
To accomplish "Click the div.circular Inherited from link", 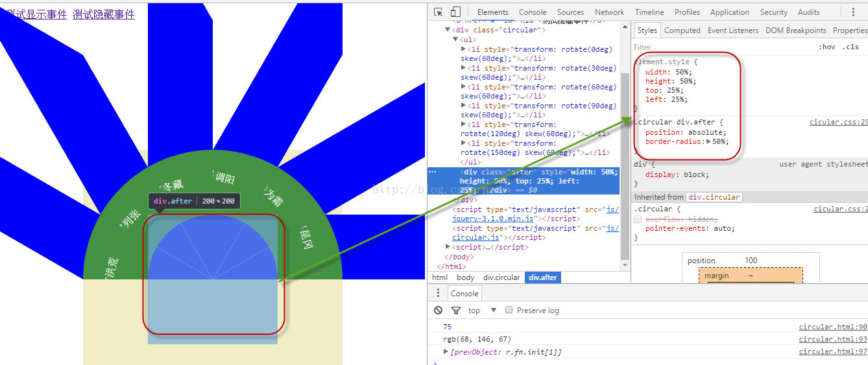I will point(714,197).
